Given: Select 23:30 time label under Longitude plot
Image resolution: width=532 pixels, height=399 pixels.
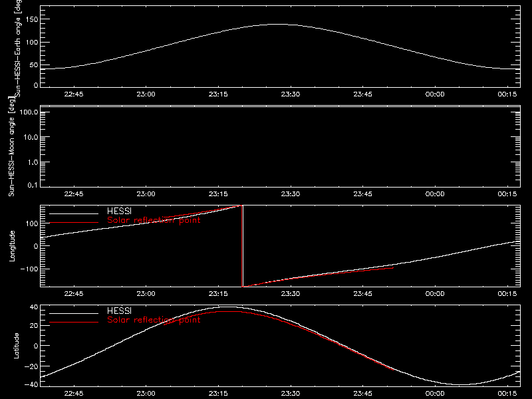Looking at the screenshot, I should [291, 294].
